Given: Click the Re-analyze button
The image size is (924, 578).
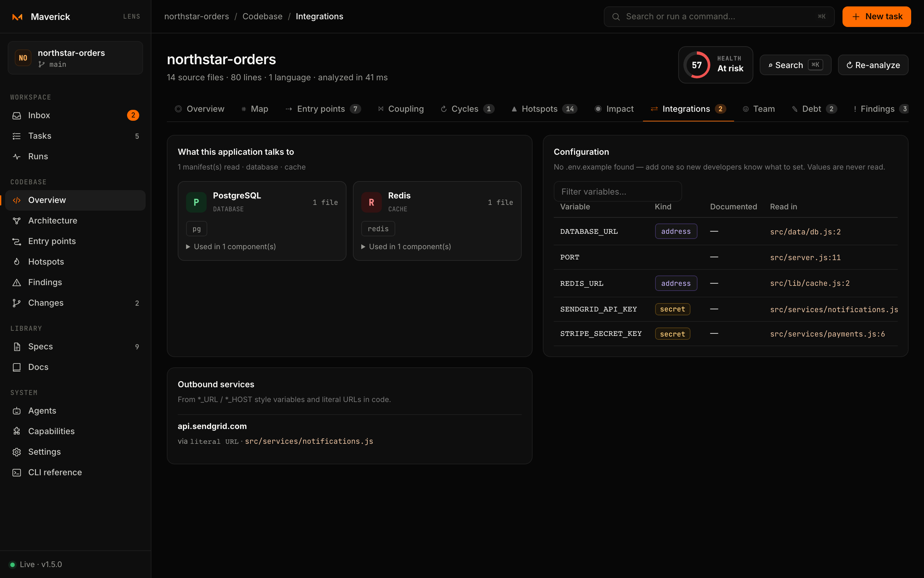Looking at the screenshot, I should click(873, 65).
